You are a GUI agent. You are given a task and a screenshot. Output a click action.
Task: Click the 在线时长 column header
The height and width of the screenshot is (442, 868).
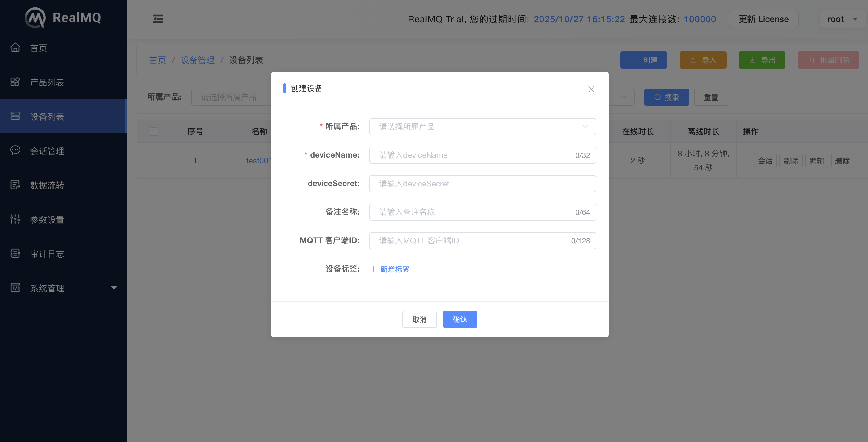638,131
